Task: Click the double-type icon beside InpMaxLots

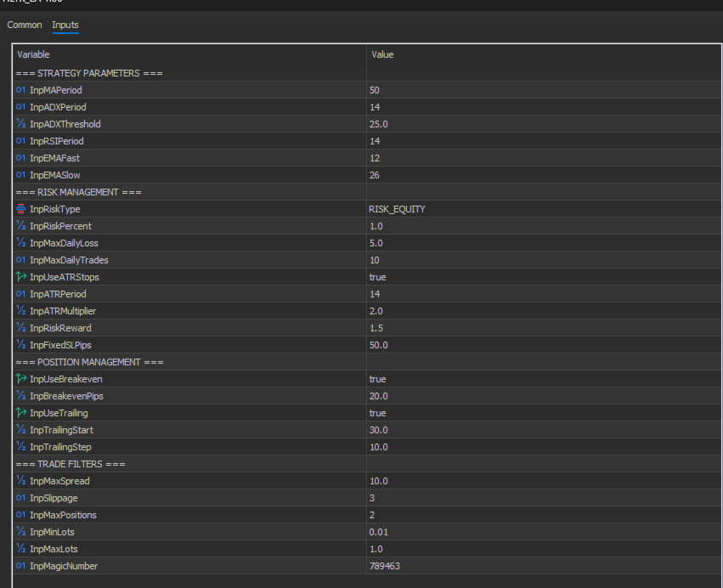Action: point(20,549)
